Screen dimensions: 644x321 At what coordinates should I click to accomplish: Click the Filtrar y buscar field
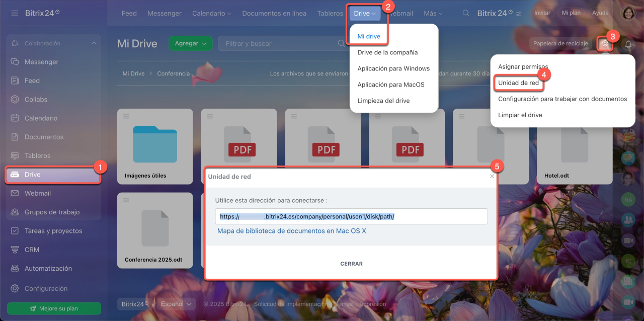coord(283,44)
